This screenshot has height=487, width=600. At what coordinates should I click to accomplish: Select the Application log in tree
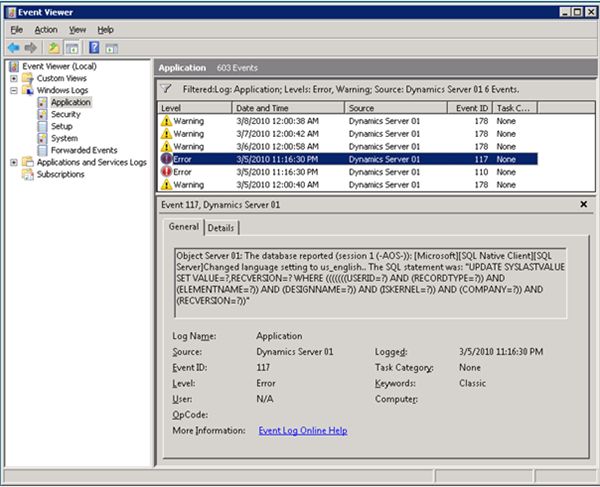pyautogui.click(x=71, y=102)
